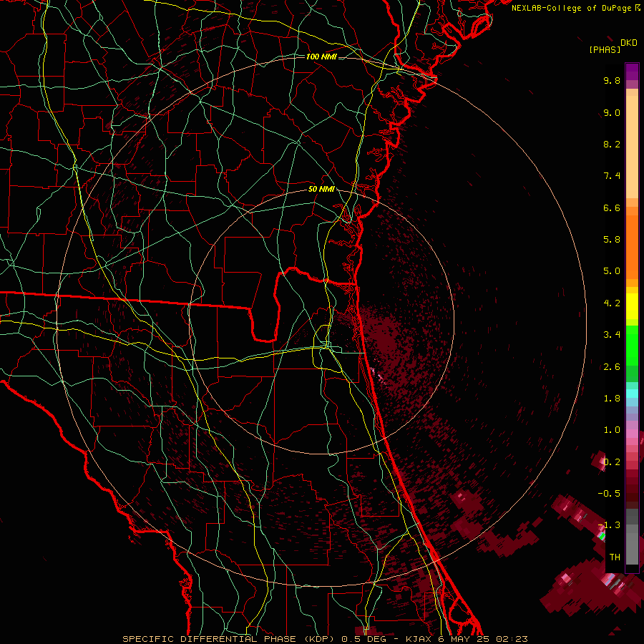Select the cyan segment of color bar

pyautogui.click(x=632, y=394)
